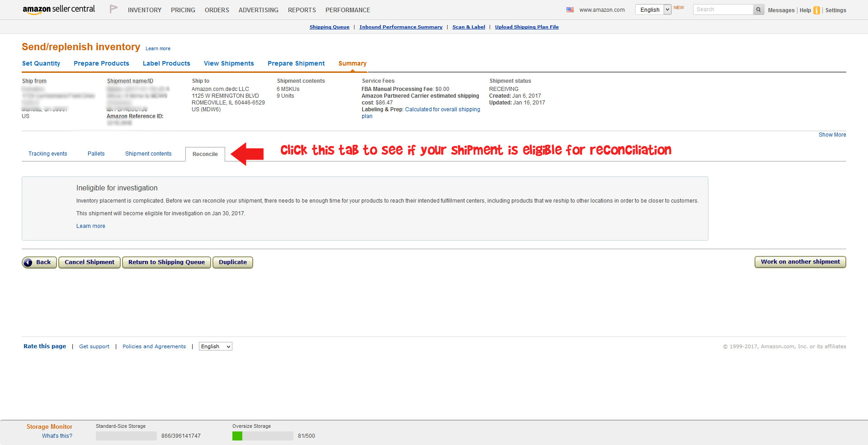Open the top English language dropdown
The height and width of the screenshot is (445, 868).
tap(653, 9)
